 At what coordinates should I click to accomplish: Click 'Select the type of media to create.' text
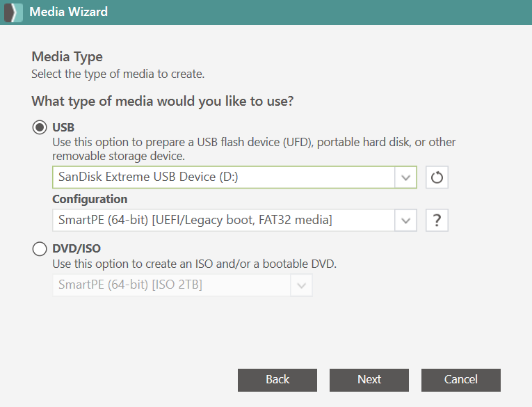(118, 74)
